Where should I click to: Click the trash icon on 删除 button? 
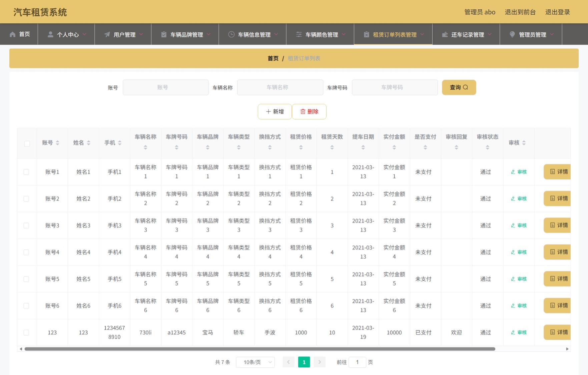click(303, 111)
